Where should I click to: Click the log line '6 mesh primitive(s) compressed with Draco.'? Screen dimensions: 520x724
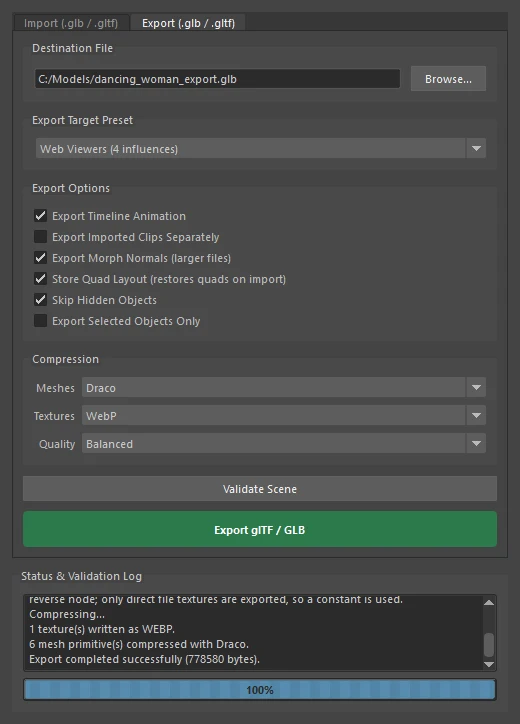tap(139, 644)
